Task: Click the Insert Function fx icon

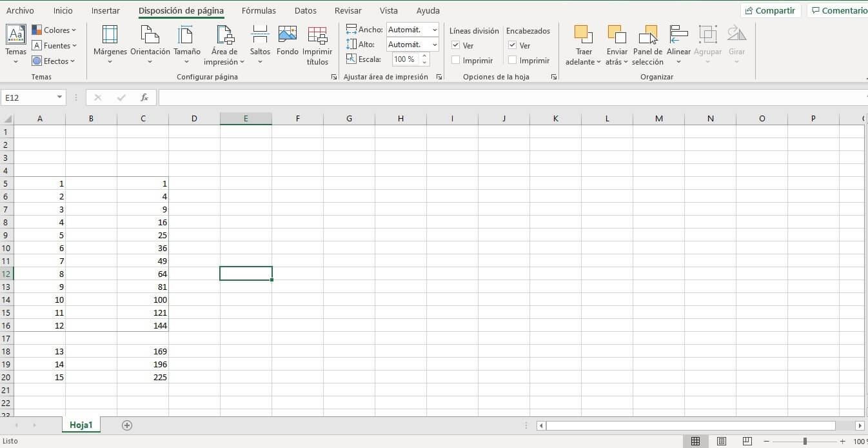Action: pyautogui.click(x=144, y=97)
